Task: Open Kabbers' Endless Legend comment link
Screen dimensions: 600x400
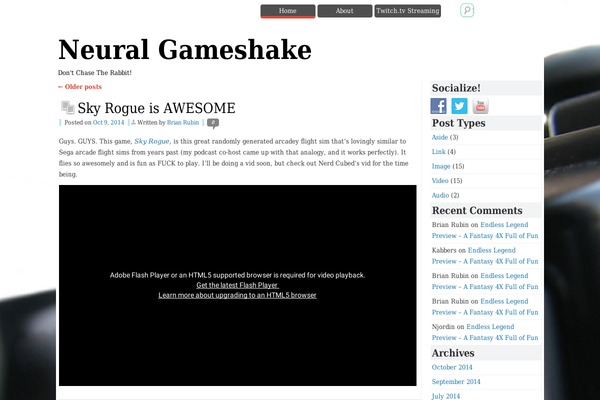Action: point(485,256)
